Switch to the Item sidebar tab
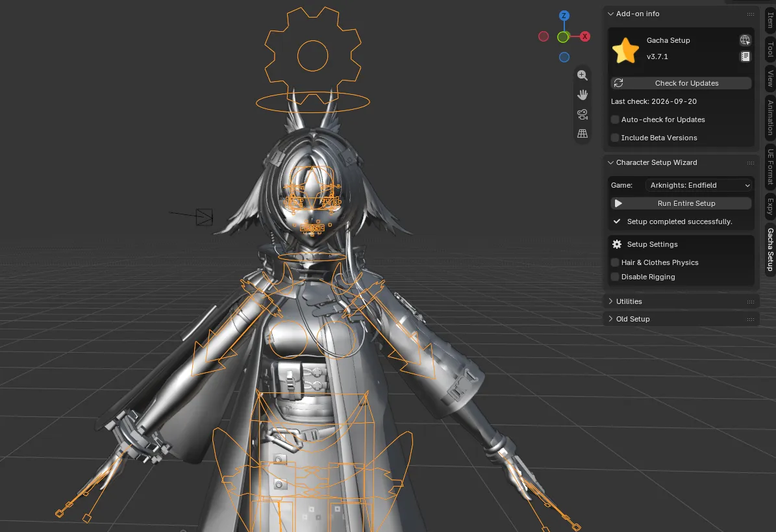 pos(770,19)
